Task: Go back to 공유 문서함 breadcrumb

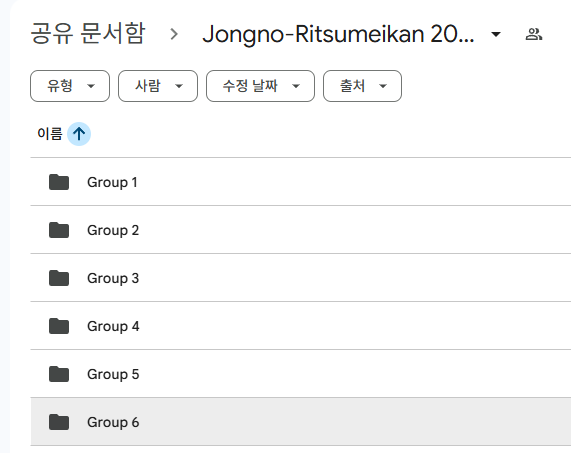Action: click(x=88, y=34)
